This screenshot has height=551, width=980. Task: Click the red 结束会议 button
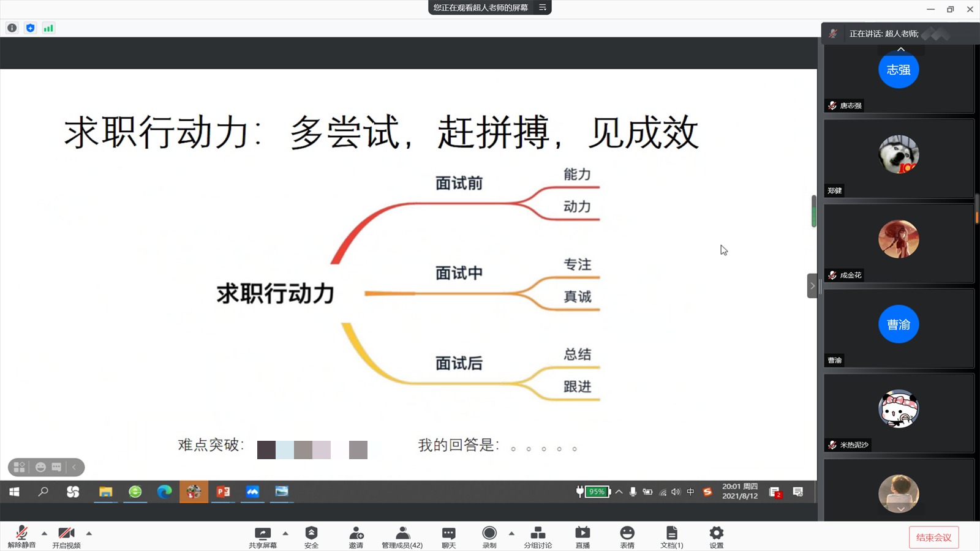coord(933,538)
